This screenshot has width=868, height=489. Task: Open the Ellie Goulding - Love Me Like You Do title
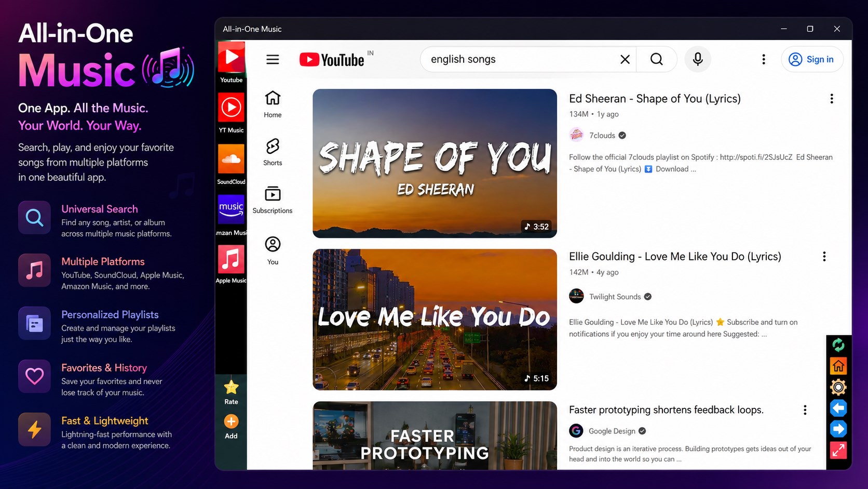click(675, 256)
